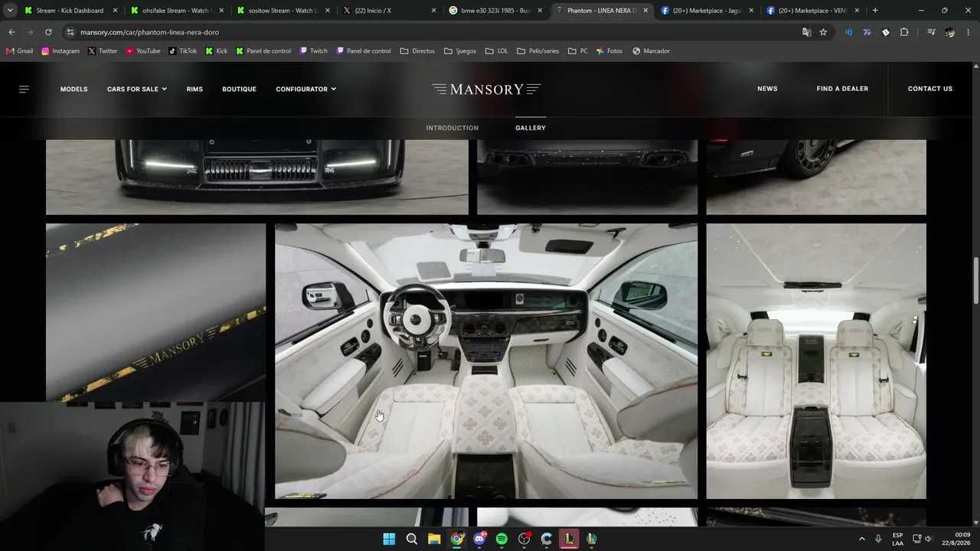Go back using the browser back arrow
Screen dimensions: 980x551
(11, 32)
